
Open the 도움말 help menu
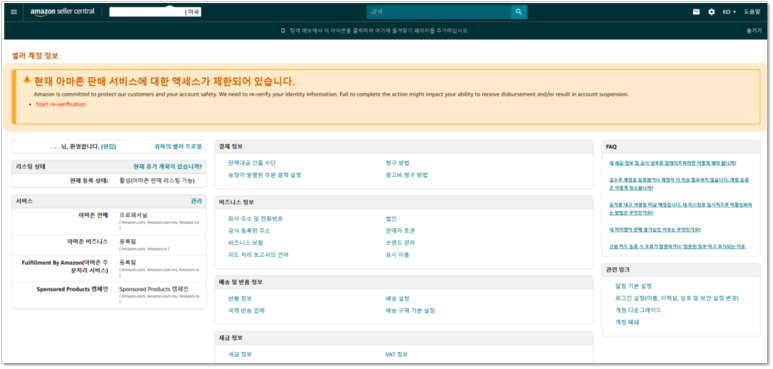point(752,12)
